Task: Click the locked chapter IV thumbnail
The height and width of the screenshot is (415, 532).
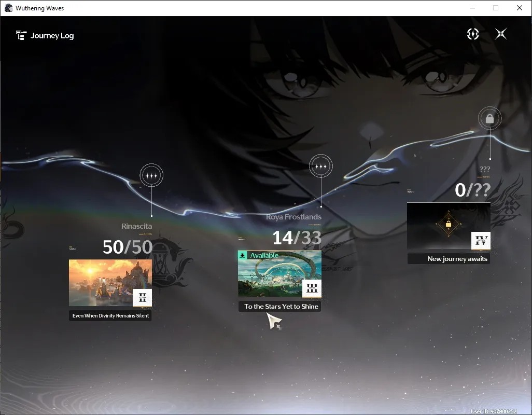Action: [x=449, y=226]
